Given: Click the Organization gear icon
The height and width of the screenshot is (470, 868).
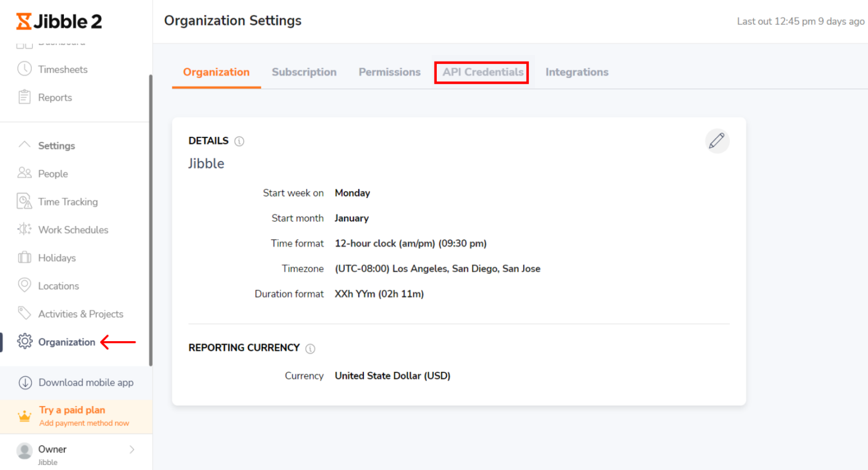Looking at the screenshot, I should pyautogui.click(x=25, y=341).
